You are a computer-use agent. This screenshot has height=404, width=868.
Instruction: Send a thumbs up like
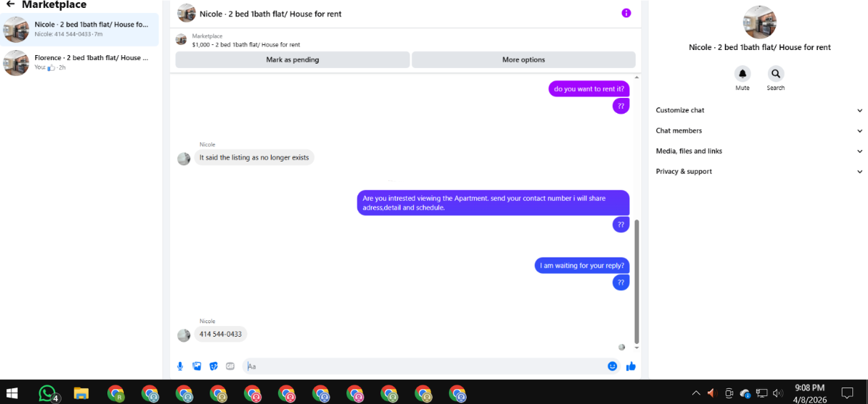631,366
